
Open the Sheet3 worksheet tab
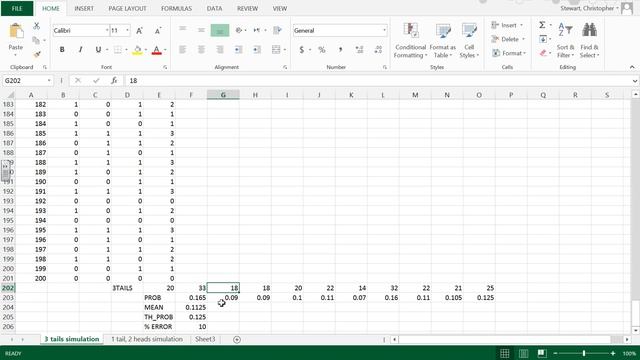tap(205, 339)
